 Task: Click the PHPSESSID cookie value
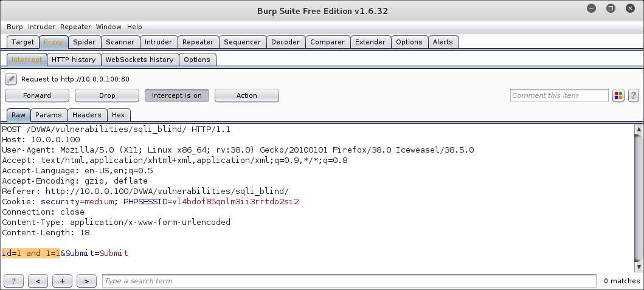pyautogui.click(x=235, y=202)
